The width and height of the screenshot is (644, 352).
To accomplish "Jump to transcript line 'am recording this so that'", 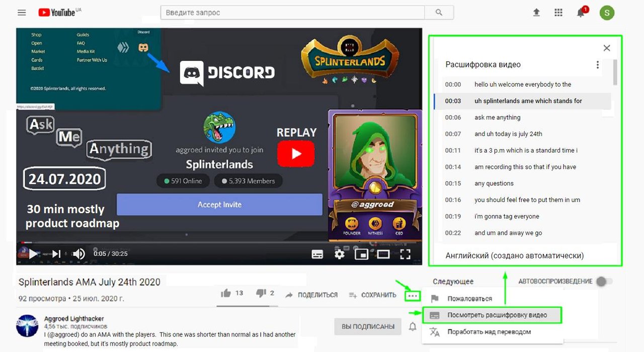I will pos(522,167).
